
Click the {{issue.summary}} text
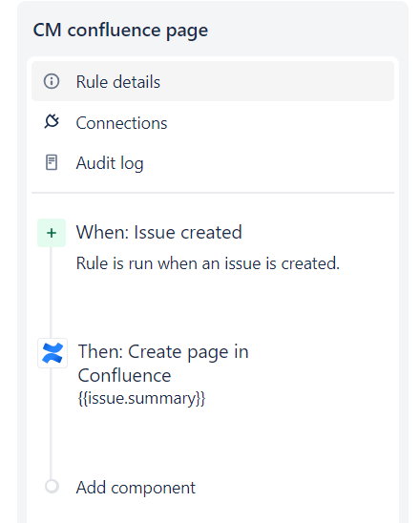[141, 399]
